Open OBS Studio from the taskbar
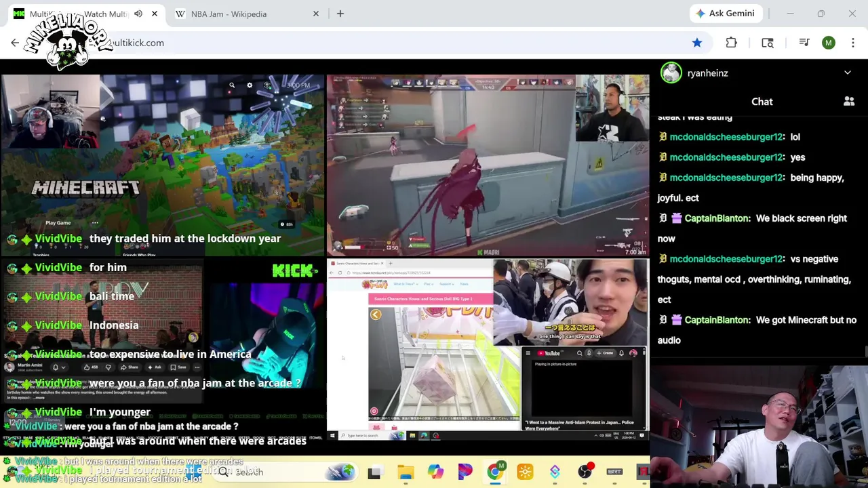The image size is (868, 488). pos(585,472)
